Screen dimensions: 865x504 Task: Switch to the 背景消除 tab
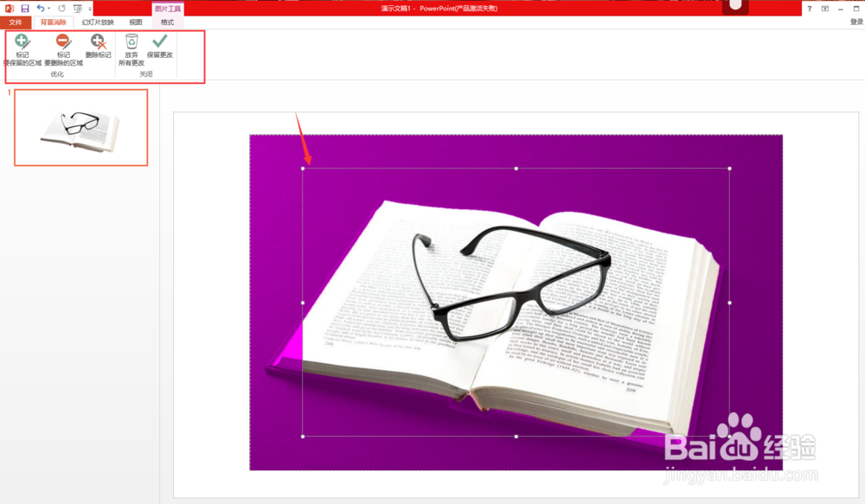(x=53, y=22)
